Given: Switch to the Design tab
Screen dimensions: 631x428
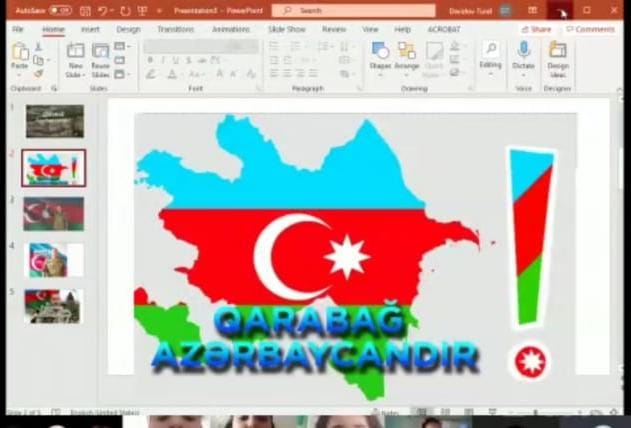Looking at the screenshot, I should (128, 29).
